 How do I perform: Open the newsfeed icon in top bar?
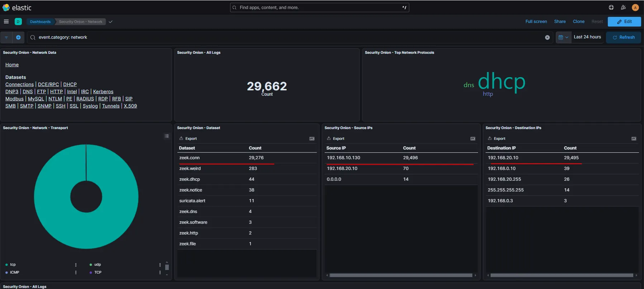point(623,8)
